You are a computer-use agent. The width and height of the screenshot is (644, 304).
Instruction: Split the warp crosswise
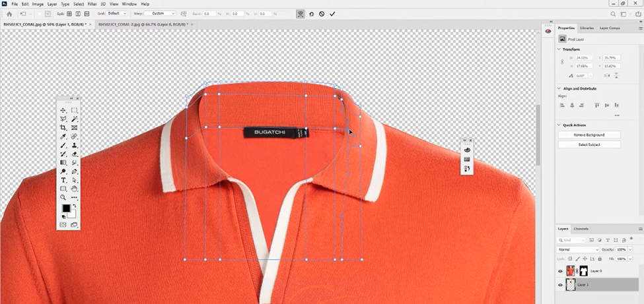tap(69, 13)
